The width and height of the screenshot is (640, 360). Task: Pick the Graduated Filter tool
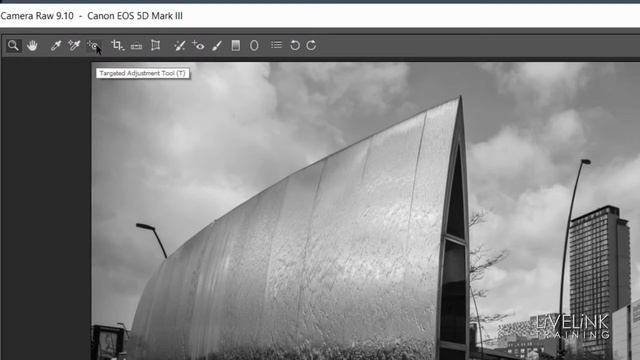pos(236,45)
